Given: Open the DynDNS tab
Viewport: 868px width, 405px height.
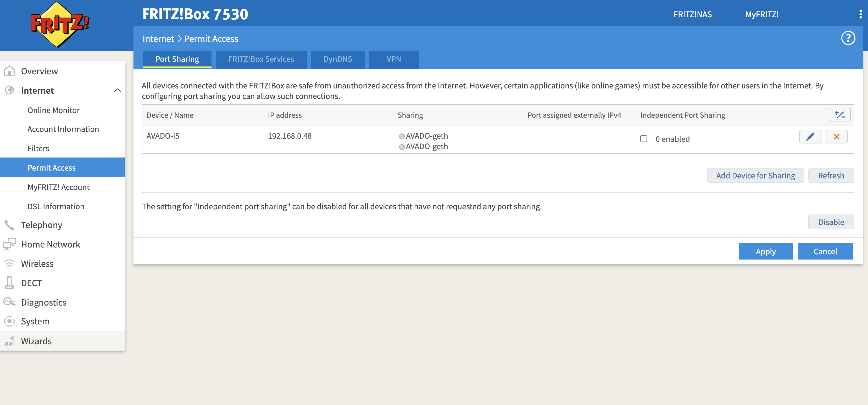Looking at the screenshot, I should click(x=337, y=59).
